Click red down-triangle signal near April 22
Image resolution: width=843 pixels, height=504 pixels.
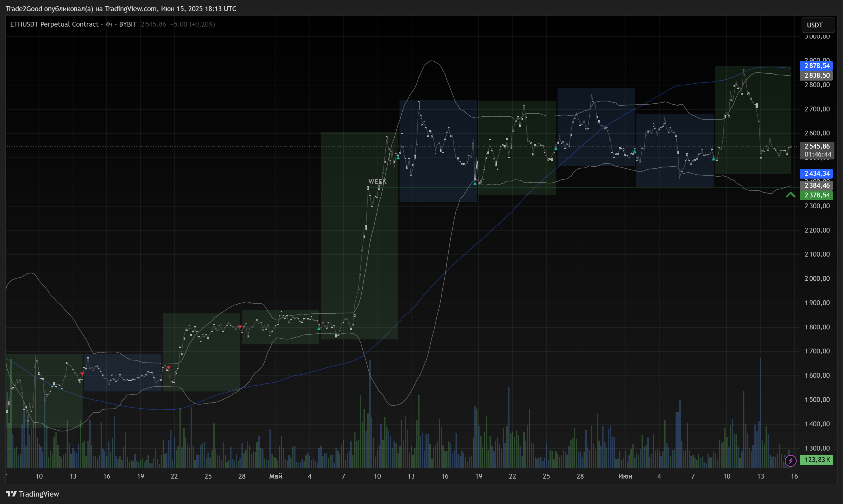[169, 368]
